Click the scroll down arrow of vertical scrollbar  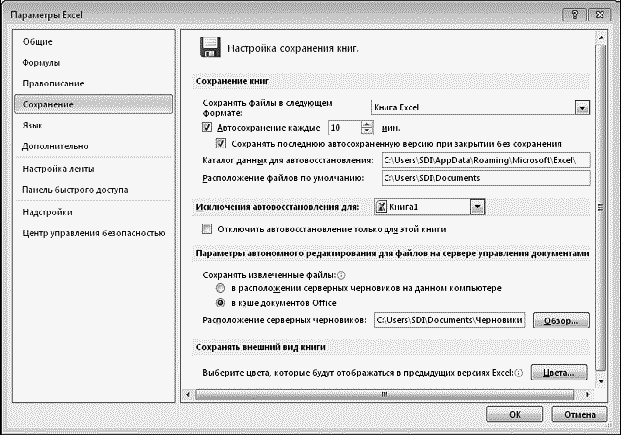click(601, 381)
